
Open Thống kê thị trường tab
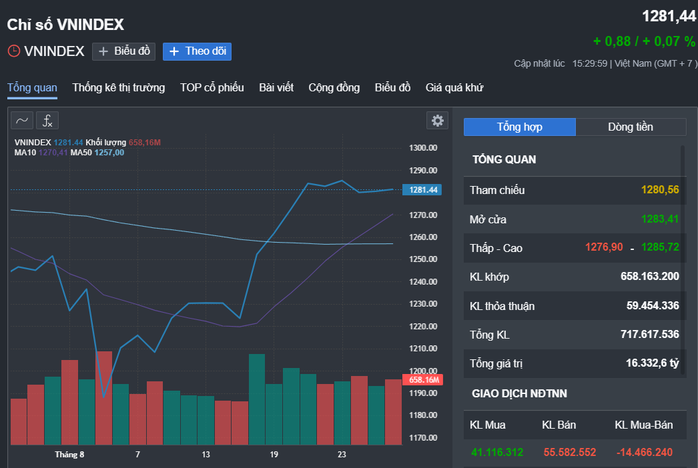tap(118, 87)
